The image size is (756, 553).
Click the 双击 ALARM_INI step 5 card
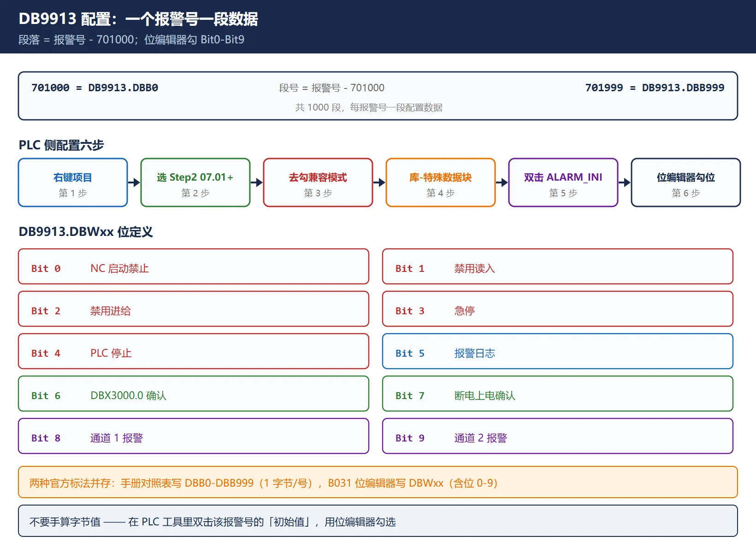coord(563,182)
